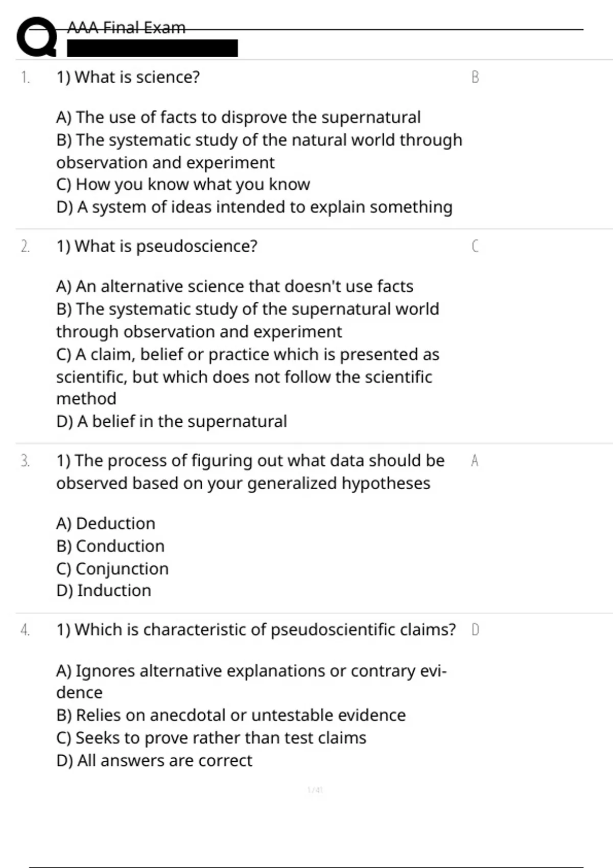The height and width of the screenshot is (868, 613).
Task: Choose "The use of facts to disprove the supernatural"
Action: tap(239, 117)
